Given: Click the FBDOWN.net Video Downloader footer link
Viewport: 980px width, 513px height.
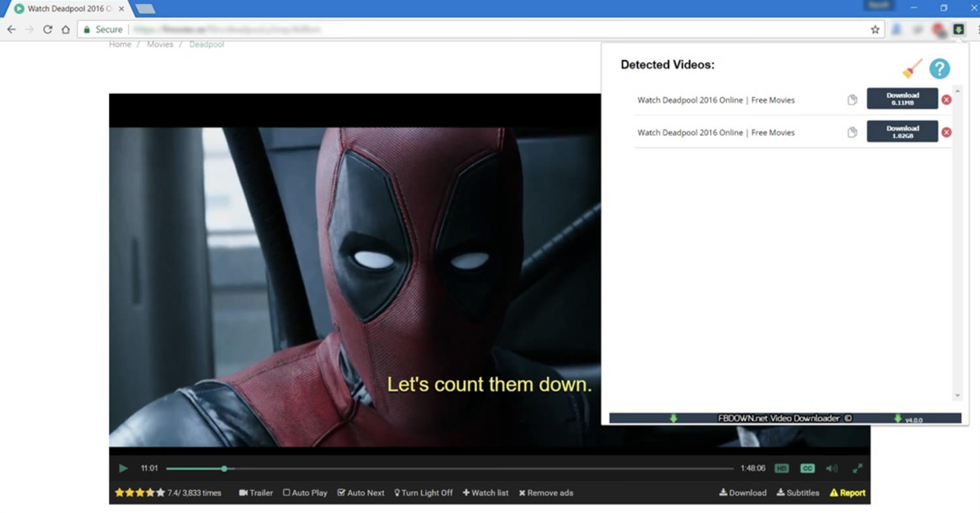Looking at the screenshot, I should tap(785, 418).
